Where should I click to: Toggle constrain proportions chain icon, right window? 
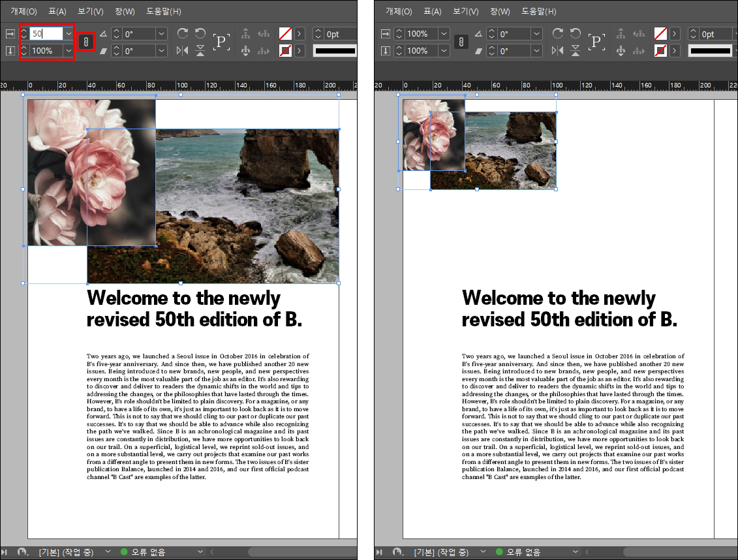[x=461, y=42]
